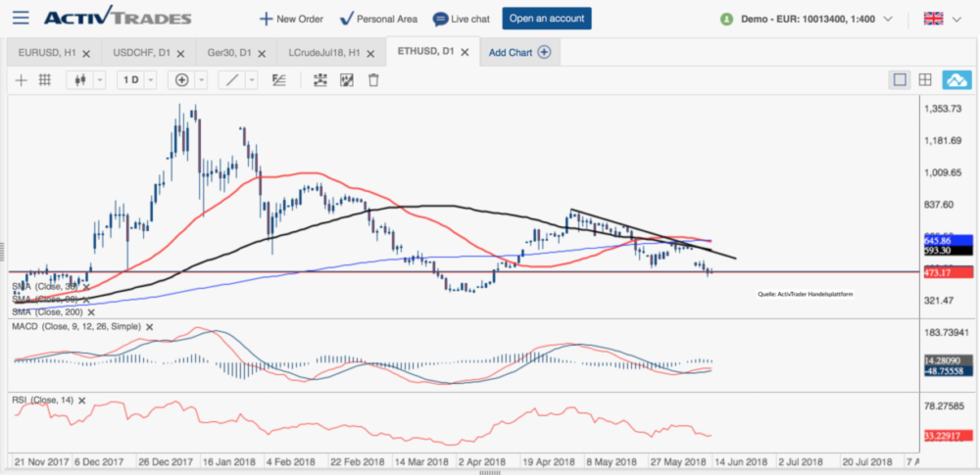The height and width of the screenshot is (475, 980).
Task: Click the MACD (Close, 9, 12, 26, Simple) label
Action: click(76, 326)
